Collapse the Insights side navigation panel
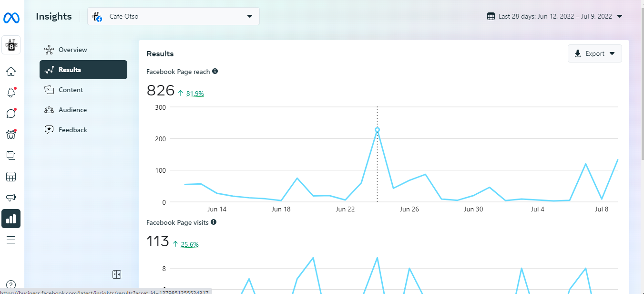The height and width of the screenshot is (294, 644). click(117, 274)
